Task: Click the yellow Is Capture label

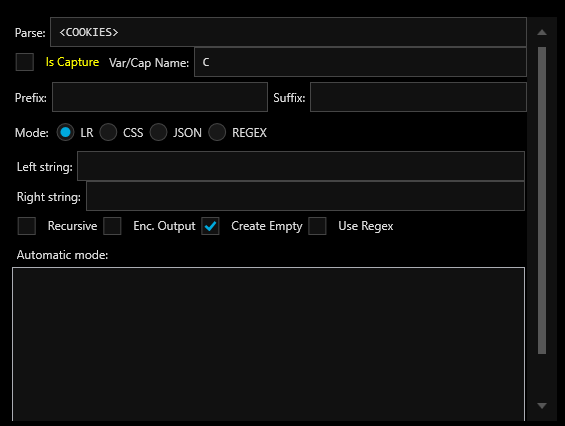Action: [x=72, y=62]
